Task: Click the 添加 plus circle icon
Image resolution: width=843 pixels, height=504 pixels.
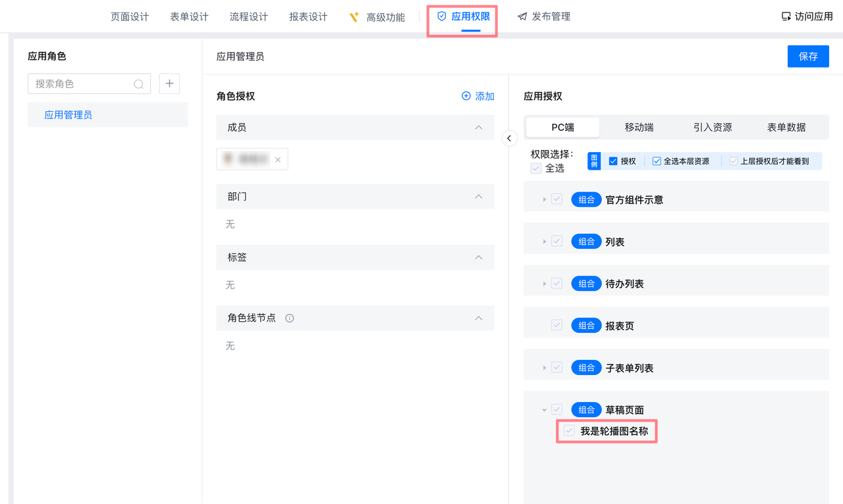Action: point(466,96)
